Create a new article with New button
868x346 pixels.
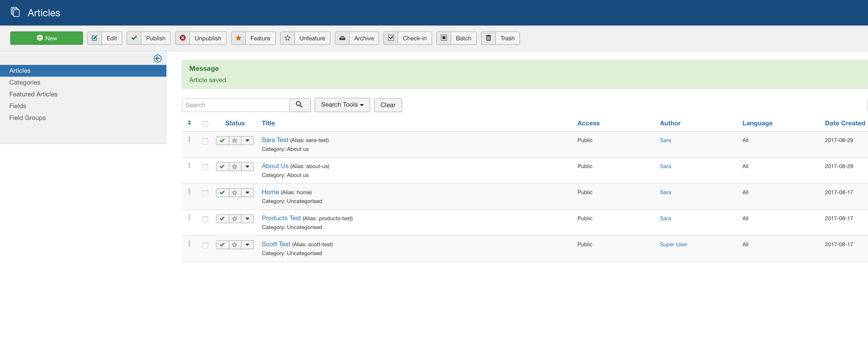[46, 38]
